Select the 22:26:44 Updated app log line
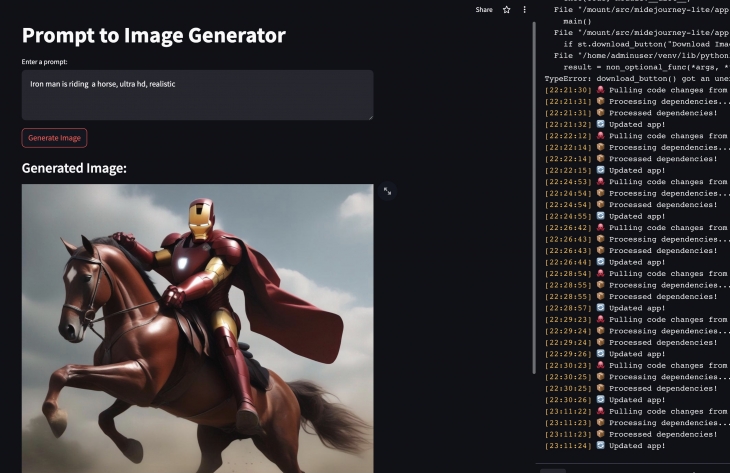The width and height of the screenshot is (730, 473). pyautogui.click(x=605, y=262)
